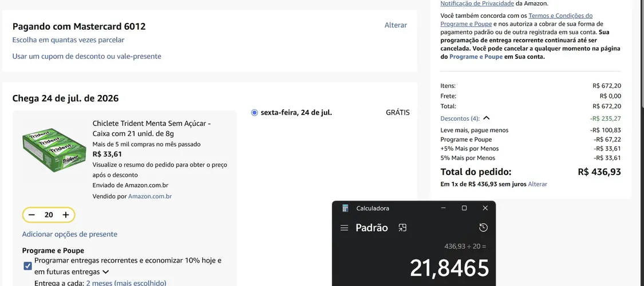Click Programe e Poupe discount -R$ 67,22

pyautogui.click(x=607, y=140)
